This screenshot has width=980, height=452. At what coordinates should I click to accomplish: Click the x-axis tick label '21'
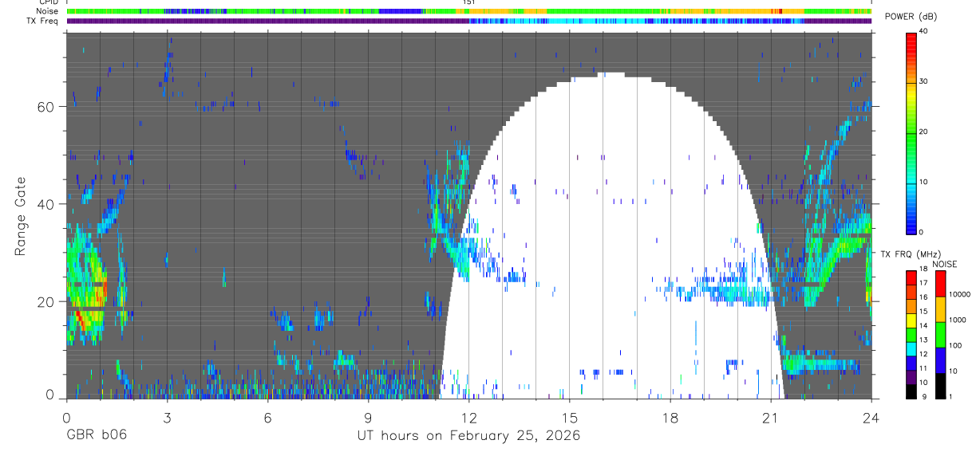coord(770,417)
